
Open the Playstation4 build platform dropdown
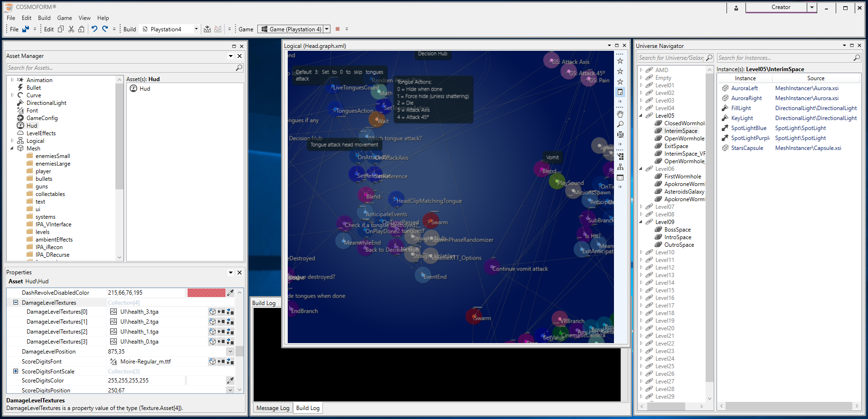(x=196, y=29)
